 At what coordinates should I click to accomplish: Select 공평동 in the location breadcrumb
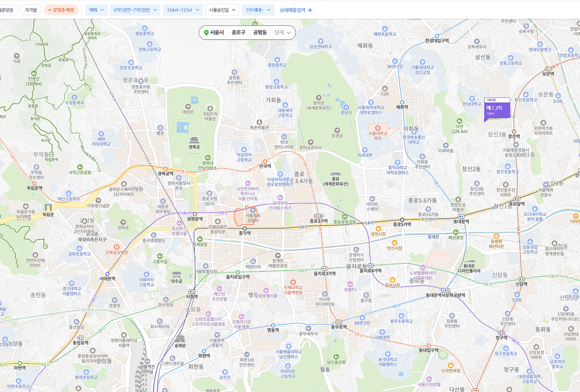click(260, 32)
